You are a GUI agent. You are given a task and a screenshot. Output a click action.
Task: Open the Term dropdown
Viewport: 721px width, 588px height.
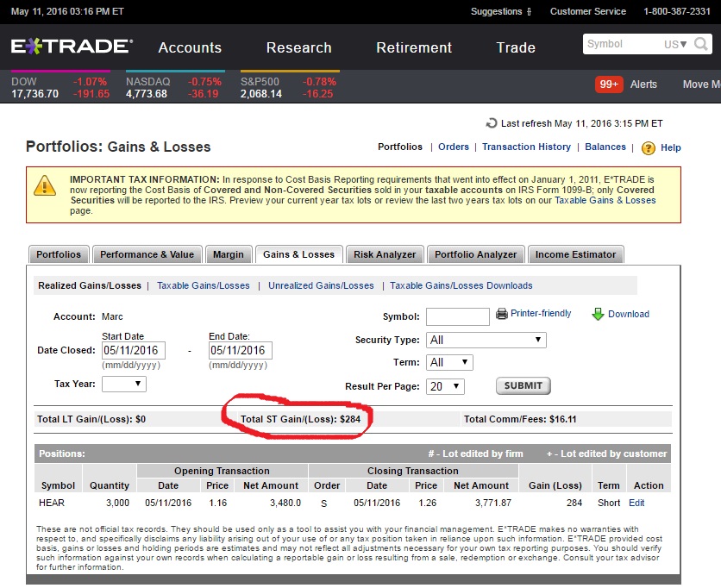pos(449,362)
